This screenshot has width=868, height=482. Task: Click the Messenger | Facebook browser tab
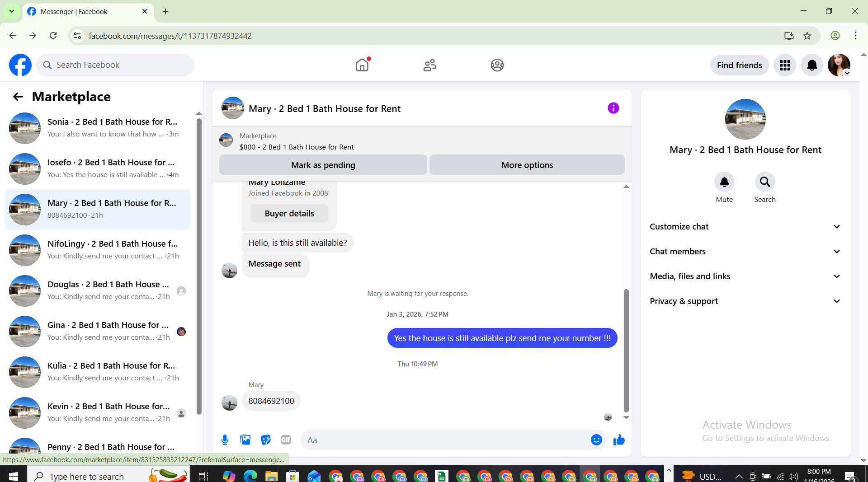(x=88, y=12)
